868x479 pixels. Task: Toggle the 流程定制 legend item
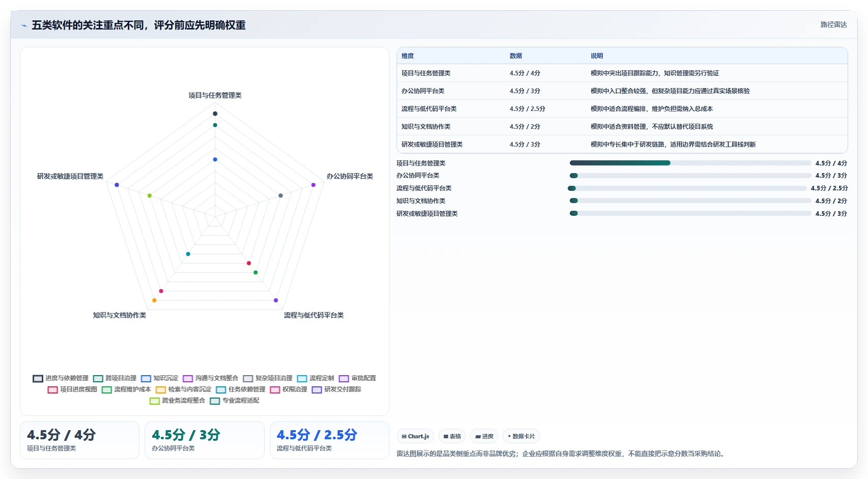pos(316,378)
